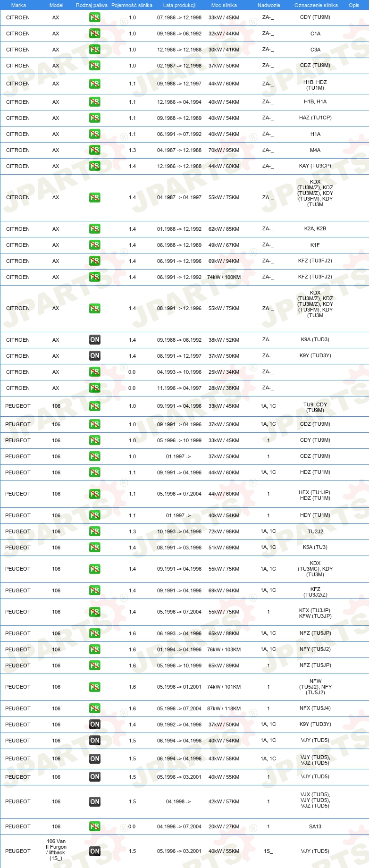This screenshot has width=369, height=868.
Task: Click the 51kW / 69KM power value
Action: coord(224,548)
